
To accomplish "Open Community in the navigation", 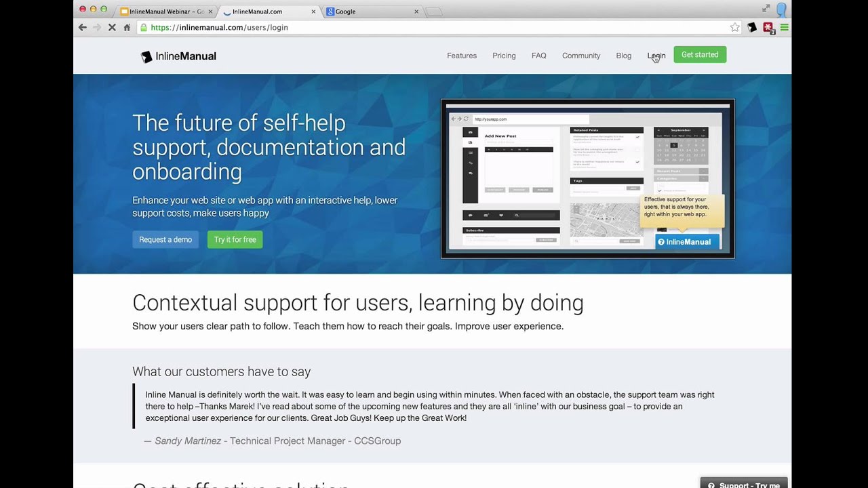I will pos(581,56).
